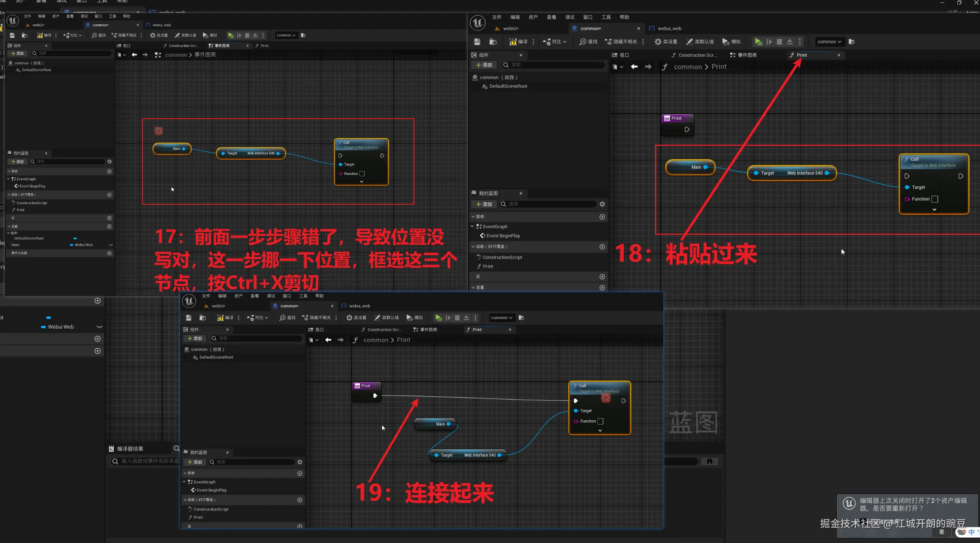This screenshot has width=980, height=543.
Task: Click the Compile (编译) button in top-right editor
Action: [518, 42]
